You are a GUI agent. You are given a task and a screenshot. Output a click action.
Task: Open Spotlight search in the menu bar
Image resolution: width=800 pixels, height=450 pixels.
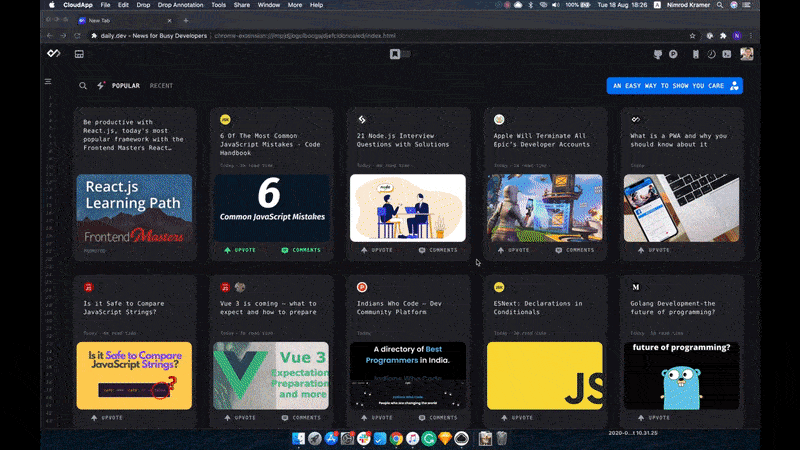[x=720, y=5]
